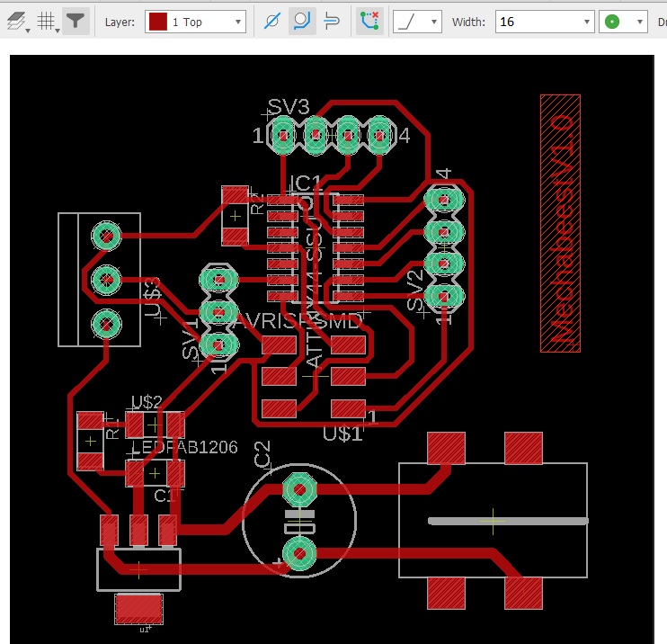
Task: Select the ignore obstacles routing mode
Action: click(x=272, y=21)
